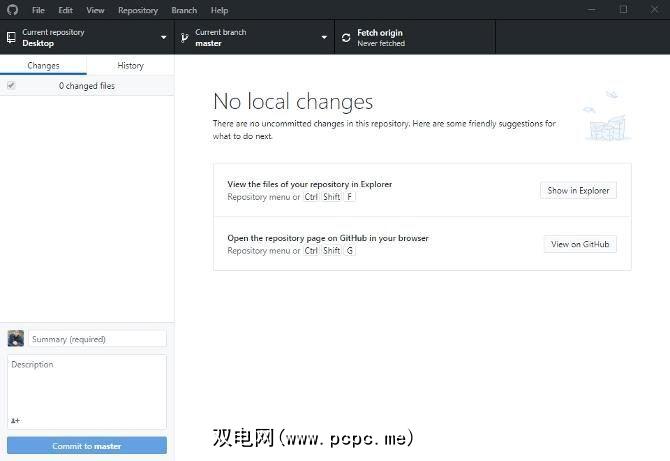Open the File menu
Image resolution: width=670 pixels, height=461 pixels.
point(38,10)
